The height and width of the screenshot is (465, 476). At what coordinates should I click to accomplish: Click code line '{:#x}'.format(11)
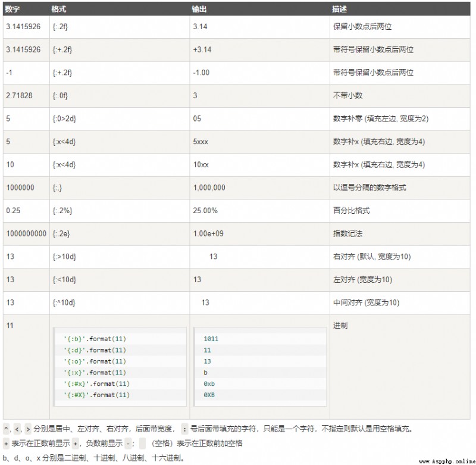click(96, 384)
